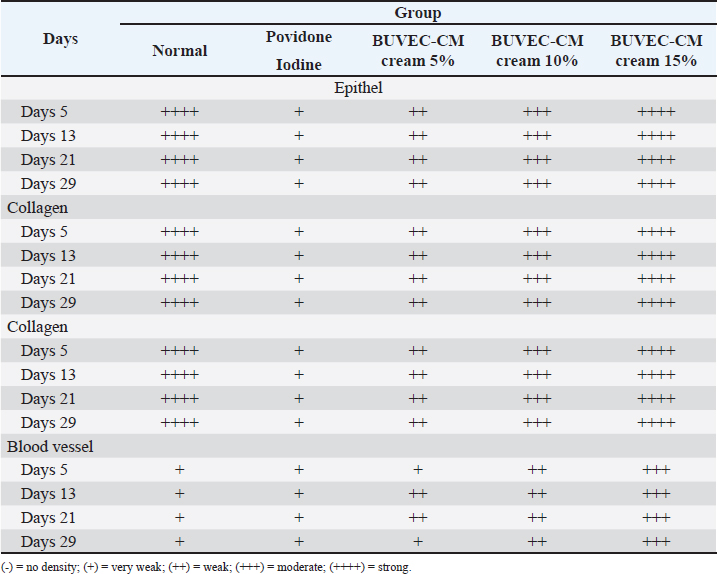This screenshot has width=717, height=574.
Task: Click Days 5 label under Epithel
Action: click(44, 112)
